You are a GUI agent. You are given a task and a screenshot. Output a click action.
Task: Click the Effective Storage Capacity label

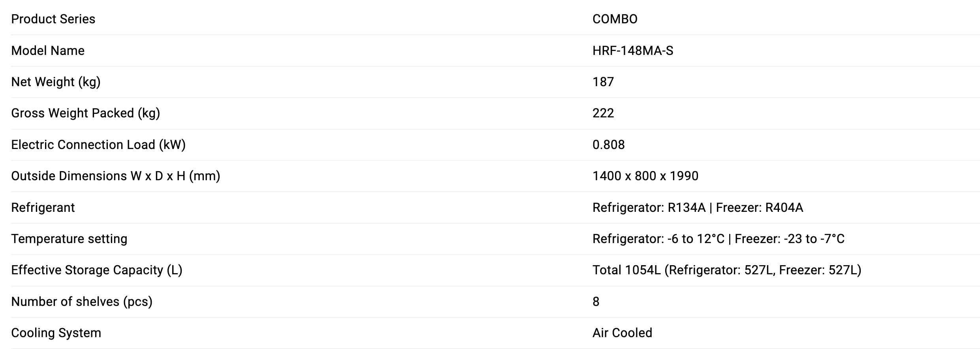point(96,270)
